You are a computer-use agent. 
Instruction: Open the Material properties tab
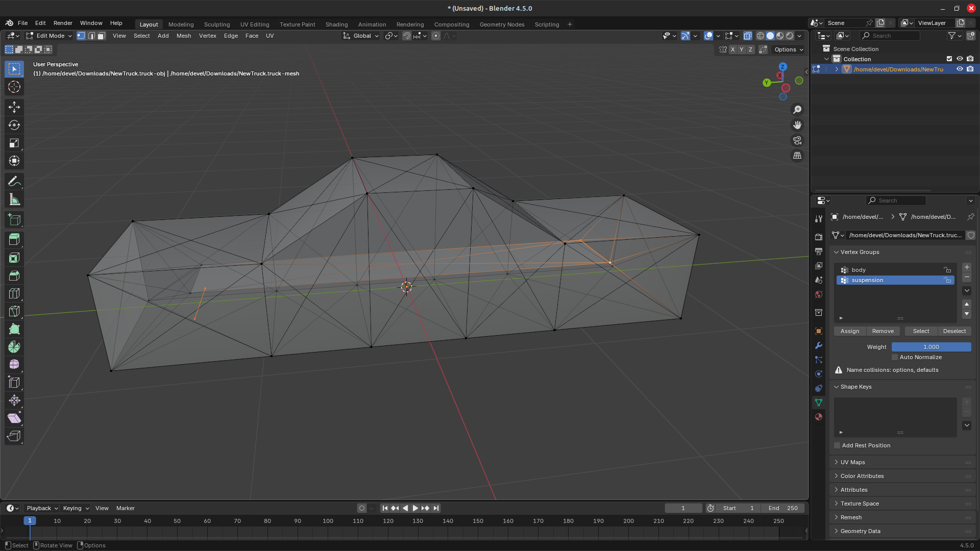point(819,417)
